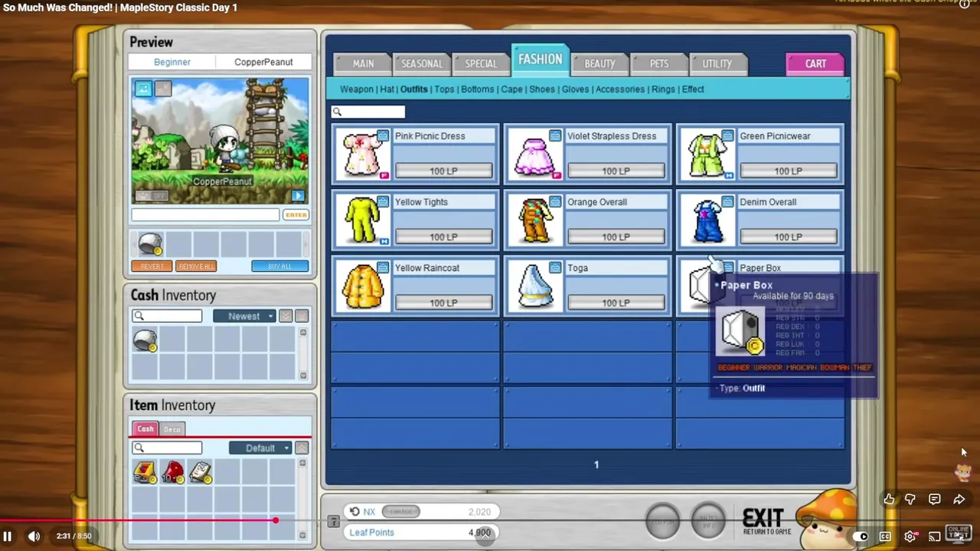The width and height of the screenshot is (980, 551).
Task: Like the video with thumbs up
Action: 889,499
